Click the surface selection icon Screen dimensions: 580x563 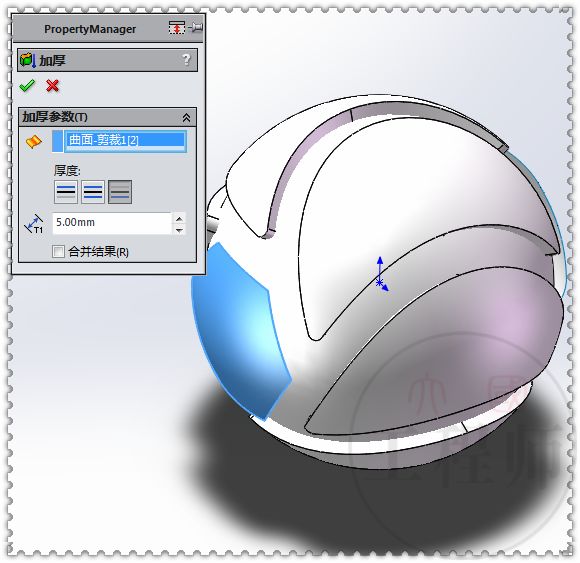(x=34, y=142)
